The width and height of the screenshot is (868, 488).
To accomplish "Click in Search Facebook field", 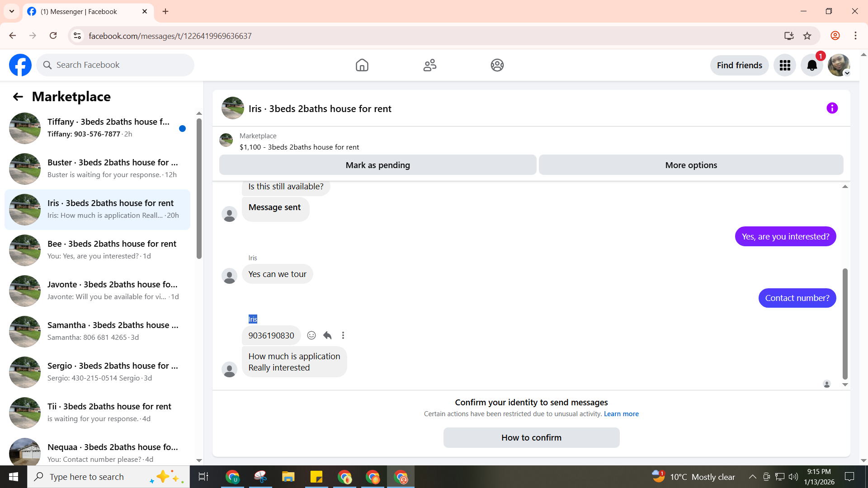I will (x=115, y=65).
